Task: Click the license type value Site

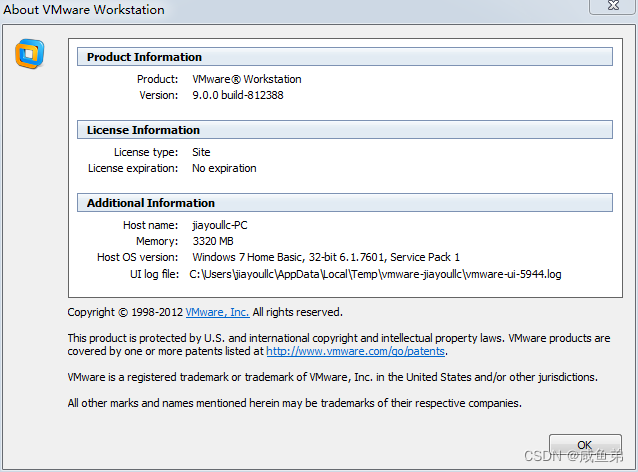Action: tap(201, 152)
